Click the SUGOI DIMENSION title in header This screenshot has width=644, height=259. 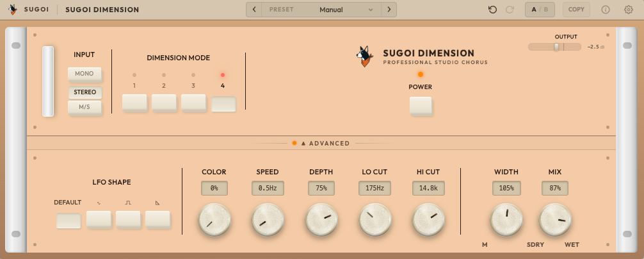[x=102, y=10]
